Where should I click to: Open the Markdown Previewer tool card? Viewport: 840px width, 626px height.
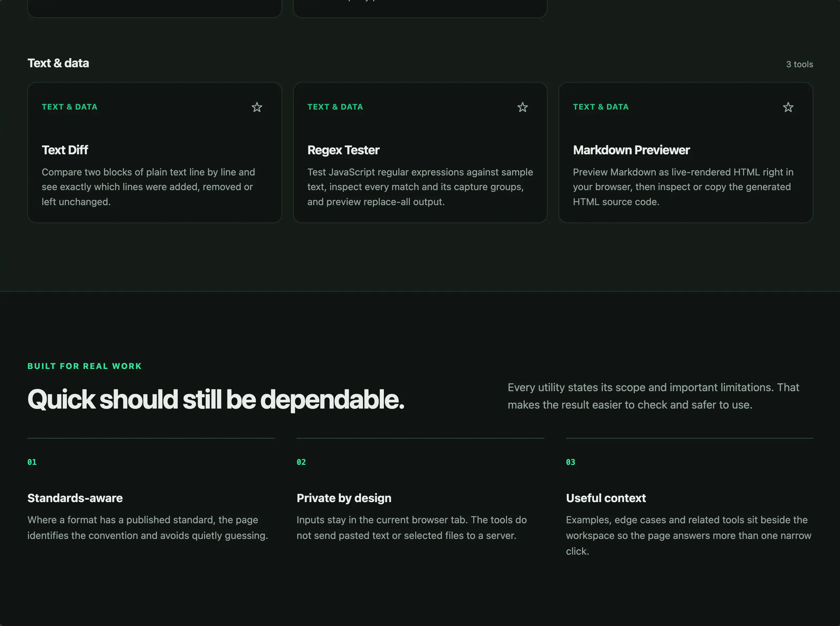[x=685, y=152]
